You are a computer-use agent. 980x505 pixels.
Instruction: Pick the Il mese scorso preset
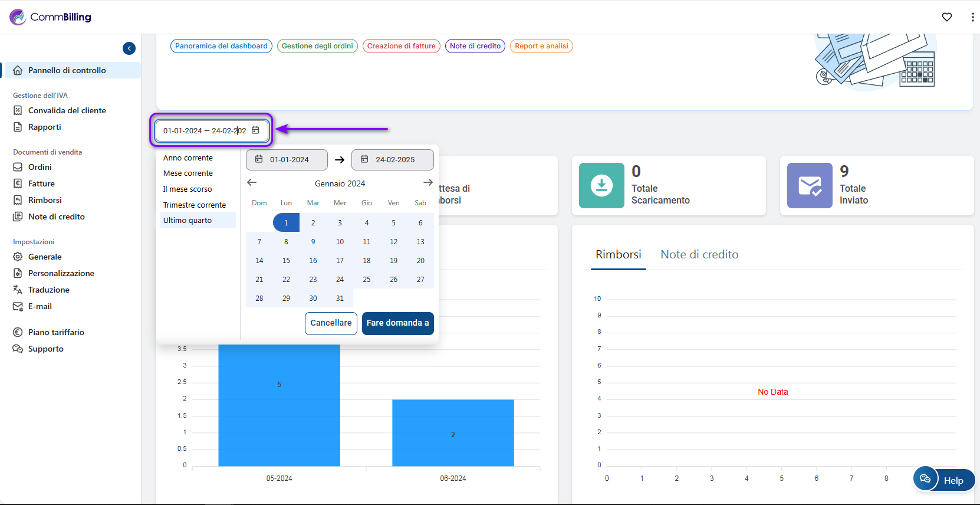click(188, 189)
